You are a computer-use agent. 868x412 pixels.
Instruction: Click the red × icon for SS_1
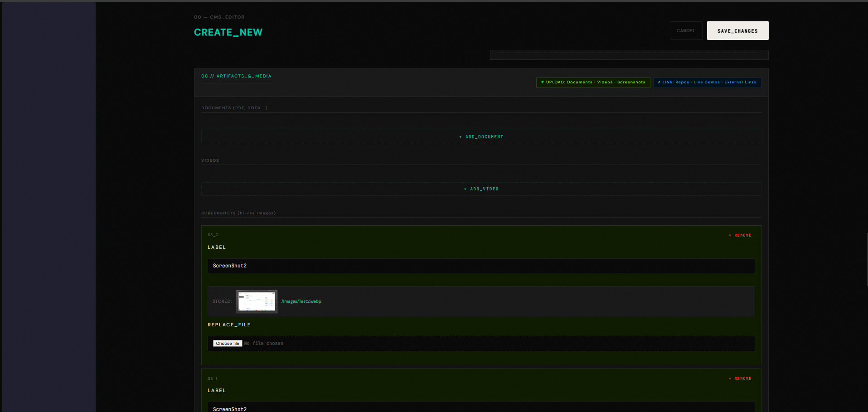pyautogui.click(x=730, y=378)
